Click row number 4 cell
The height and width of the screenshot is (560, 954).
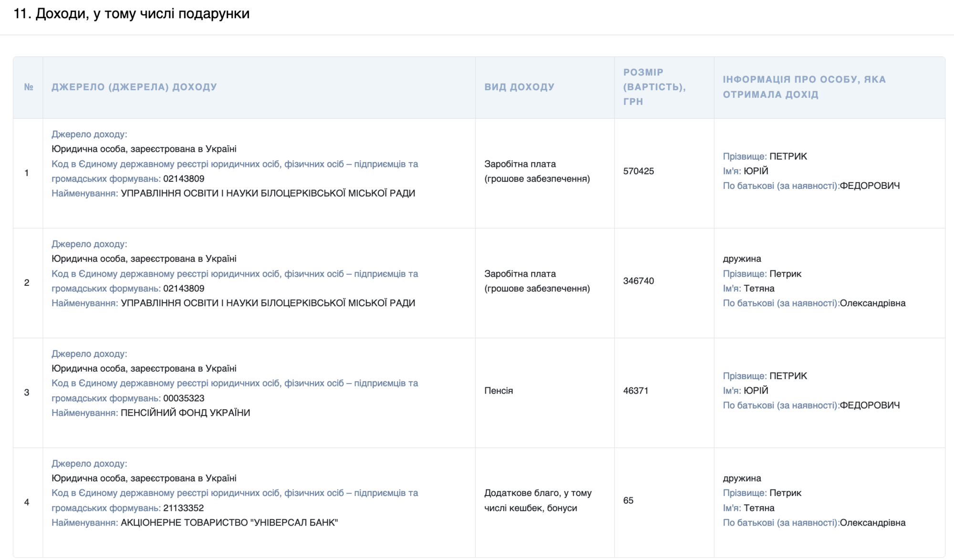click(27, 502)
